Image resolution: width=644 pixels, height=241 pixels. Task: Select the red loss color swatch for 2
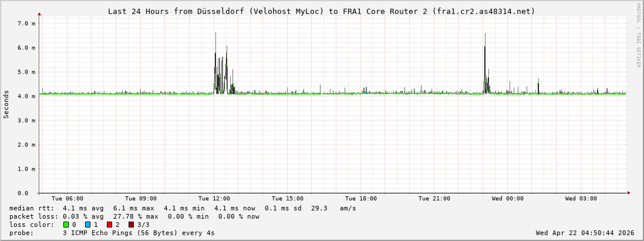109,225
